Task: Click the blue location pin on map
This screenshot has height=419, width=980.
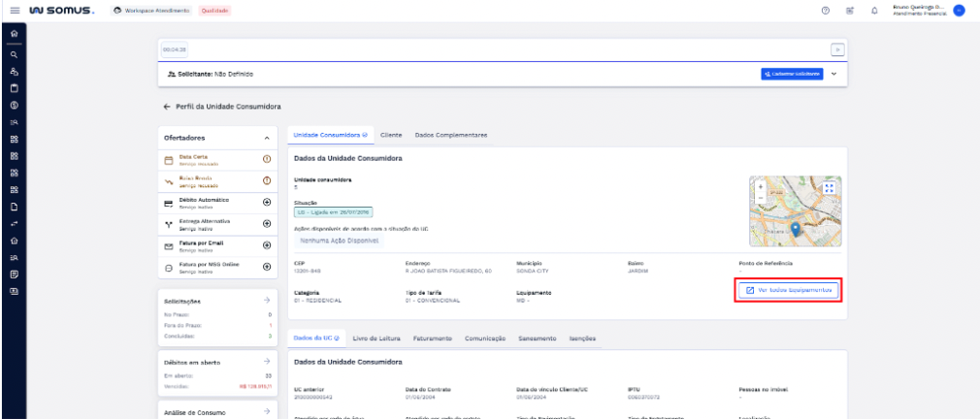Action: pos(795,229)
